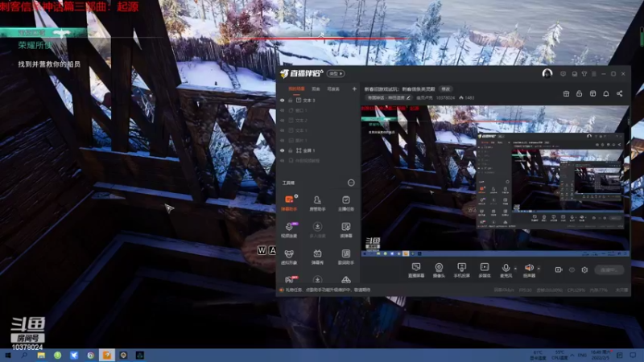
Task: Open the game category selector with pencil
Action: click(x=388, y=97)
